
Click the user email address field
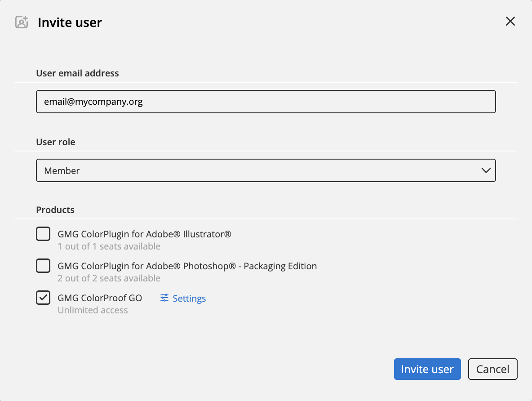tap(266, 102)
